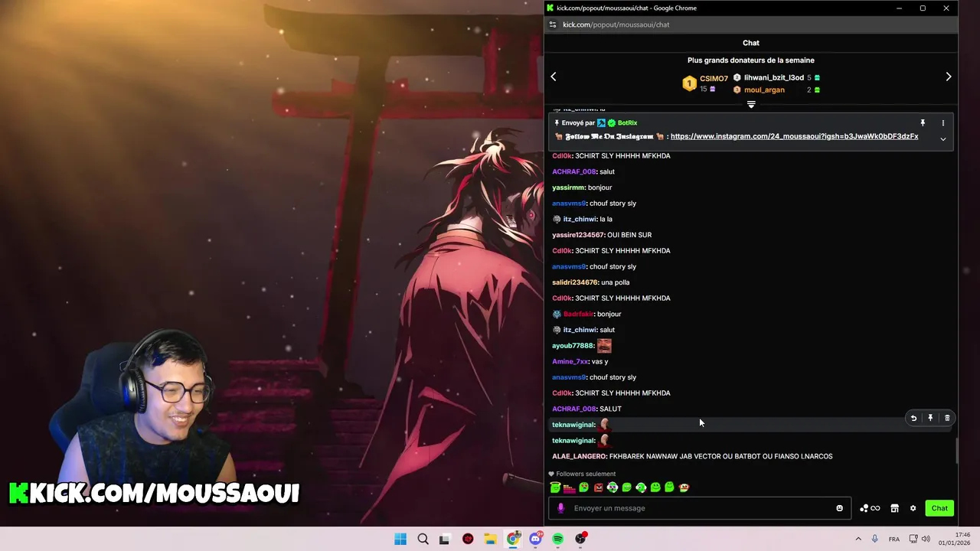Open the red circular app on the taskbar
Screen dimensions: 980x551
[468, 539]
